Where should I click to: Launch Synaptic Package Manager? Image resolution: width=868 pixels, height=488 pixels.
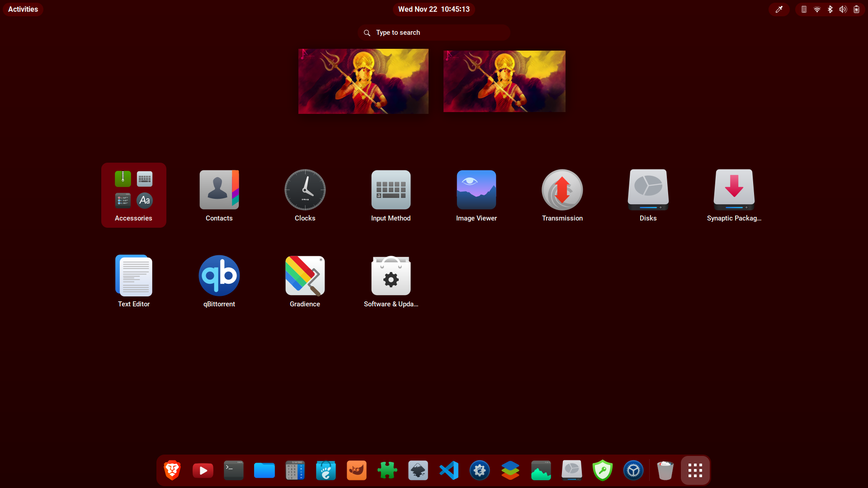pos(734,195)
